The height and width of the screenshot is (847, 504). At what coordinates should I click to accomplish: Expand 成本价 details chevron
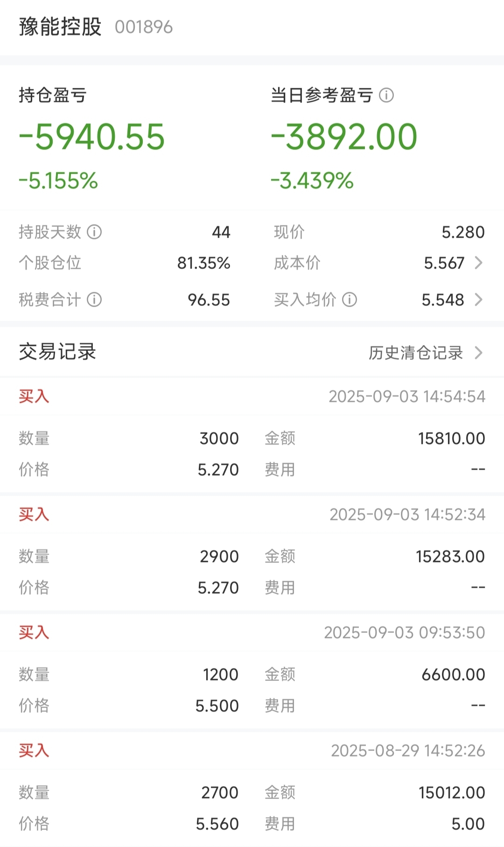click(478, 263)
